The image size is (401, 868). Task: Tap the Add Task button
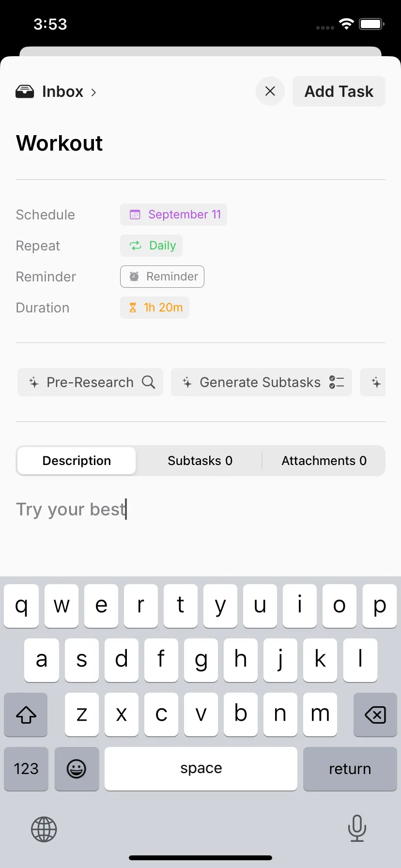pyautogui.click(x=339, y=91)
